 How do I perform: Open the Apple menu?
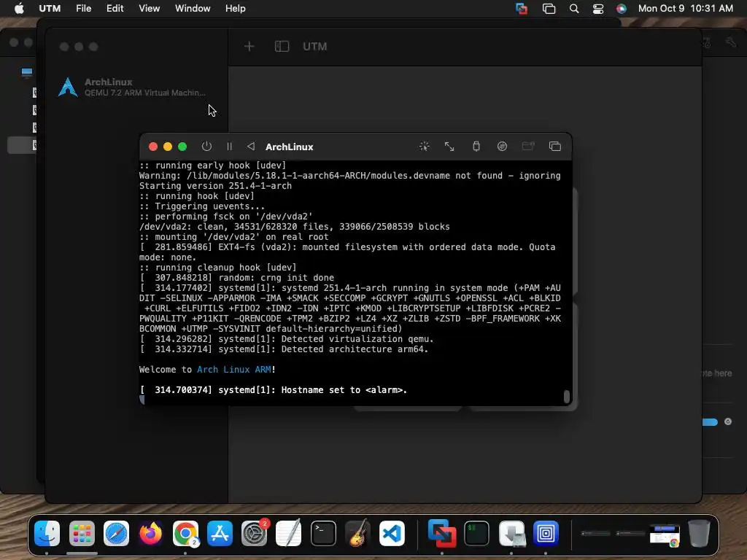tap(19, 8)
